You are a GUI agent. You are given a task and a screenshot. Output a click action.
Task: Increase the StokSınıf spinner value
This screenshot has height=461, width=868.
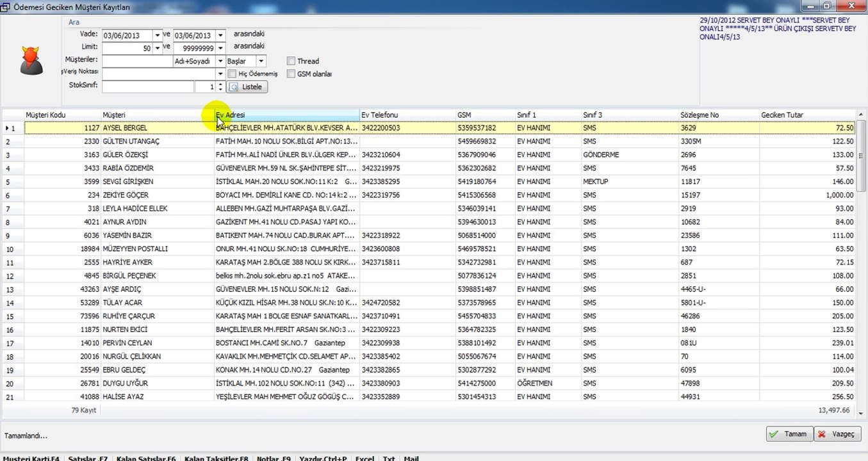click(221, 84)
